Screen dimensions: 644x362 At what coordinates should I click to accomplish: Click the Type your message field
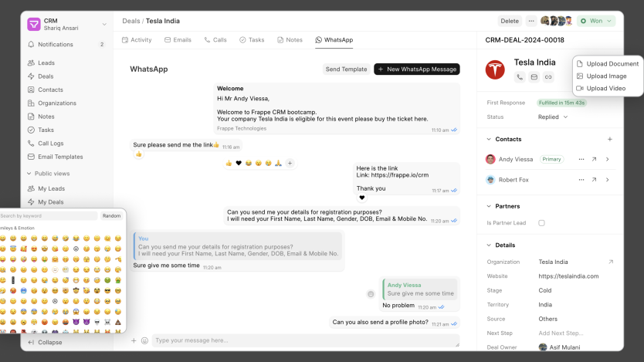coord(306,340)
